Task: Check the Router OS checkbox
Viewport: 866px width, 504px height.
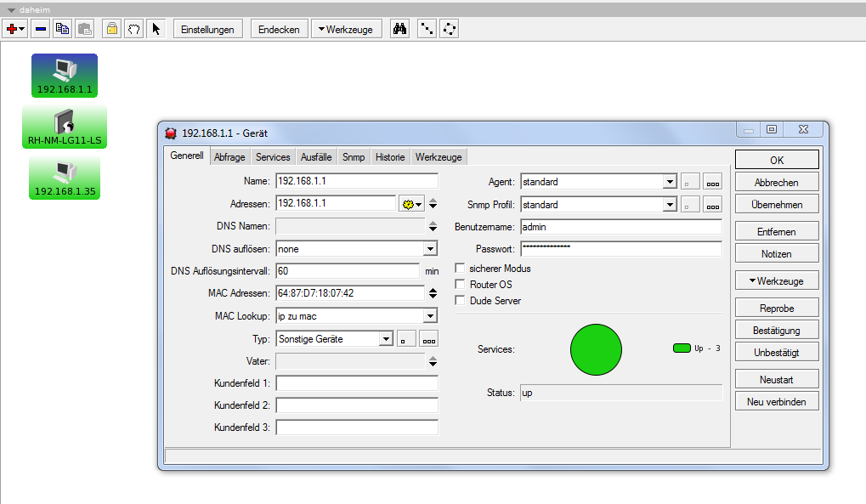Action: [x=461, y=285]
